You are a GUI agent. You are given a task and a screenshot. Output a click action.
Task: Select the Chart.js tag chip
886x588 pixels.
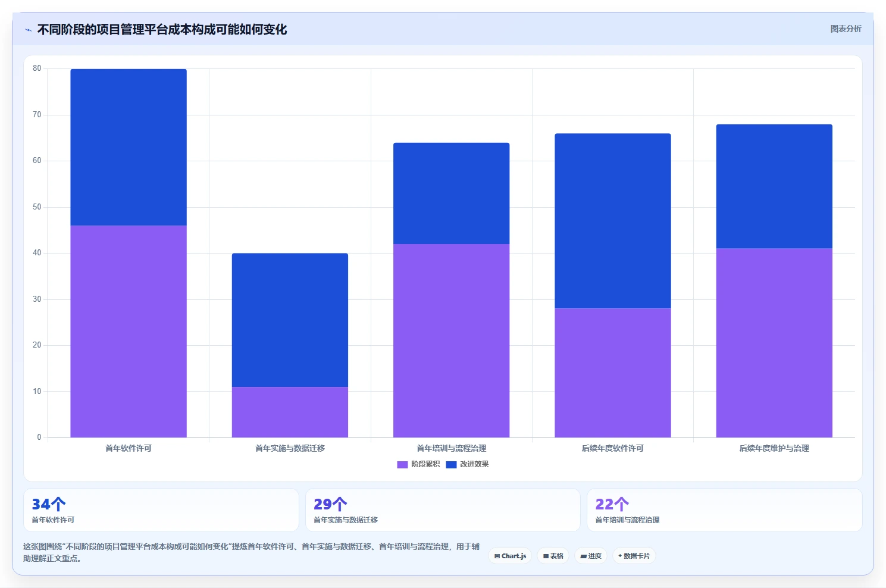click(510, 556)
